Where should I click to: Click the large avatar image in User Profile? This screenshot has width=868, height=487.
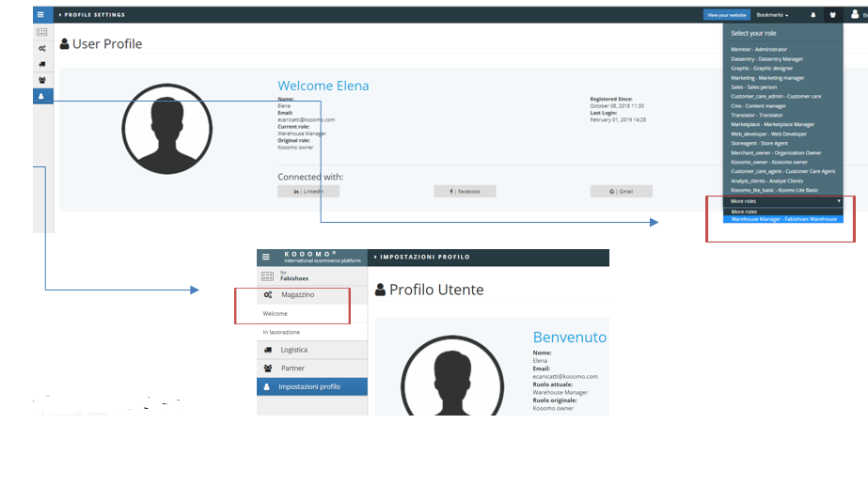coord(166,129)
